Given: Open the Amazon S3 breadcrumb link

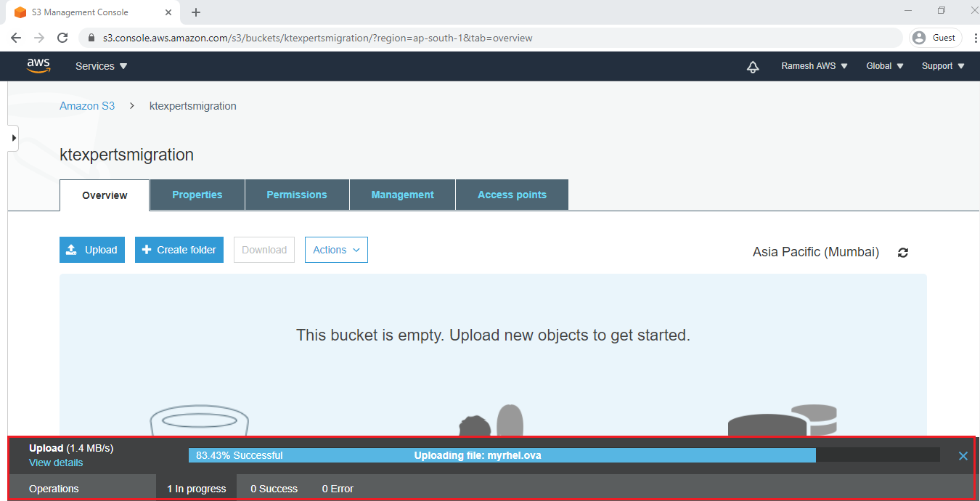Looking at the screenshot, I should [87, 106].
